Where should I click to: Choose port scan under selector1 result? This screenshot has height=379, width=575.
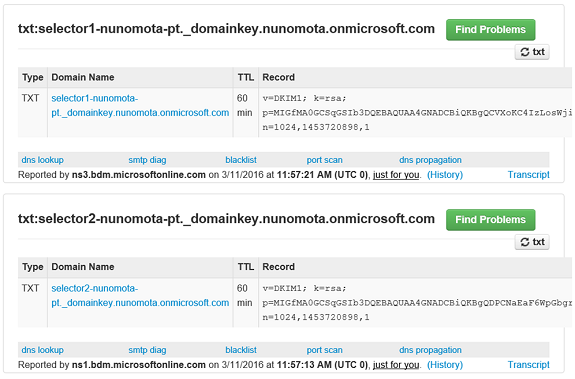pyautogui.click(x=325, y=160)
